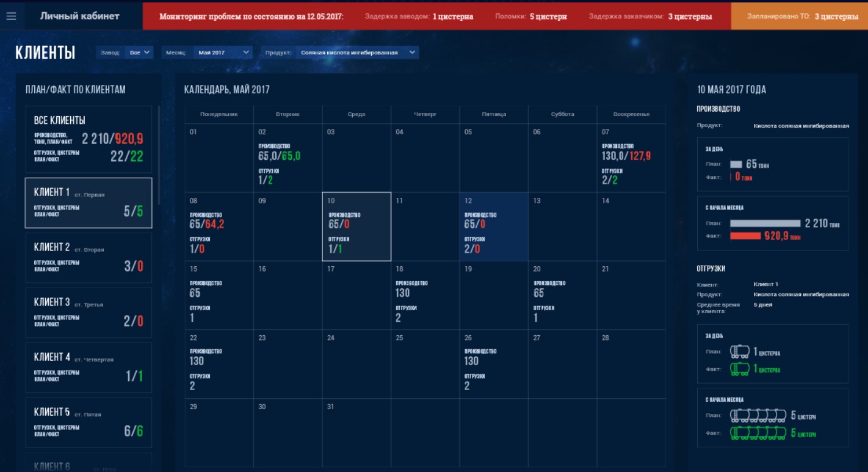Click the Четверг column header
868x472 pixels.
tap(425, 114)
